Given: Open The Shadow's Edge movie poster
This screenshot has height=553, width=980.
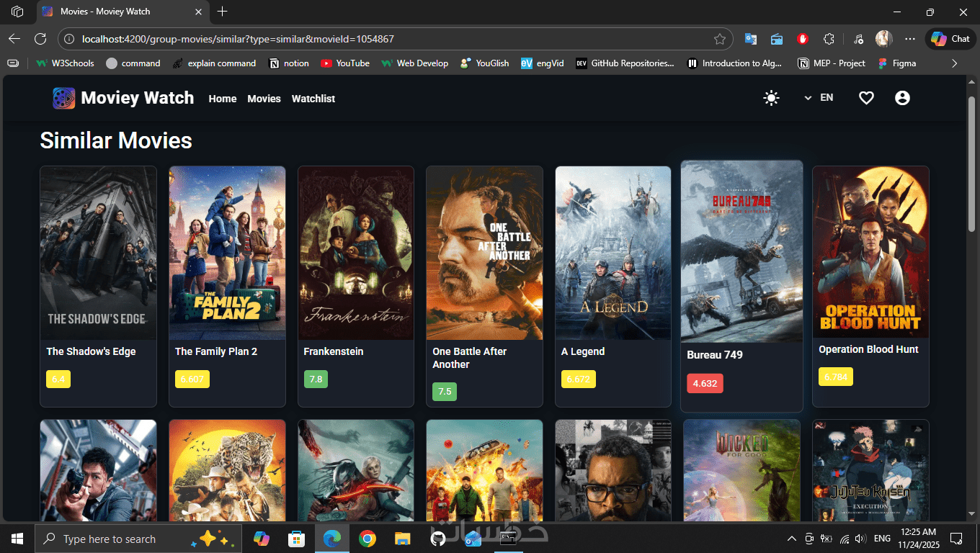Looking at the screenshot, I should pyautogui.click(x=98, y=253).
